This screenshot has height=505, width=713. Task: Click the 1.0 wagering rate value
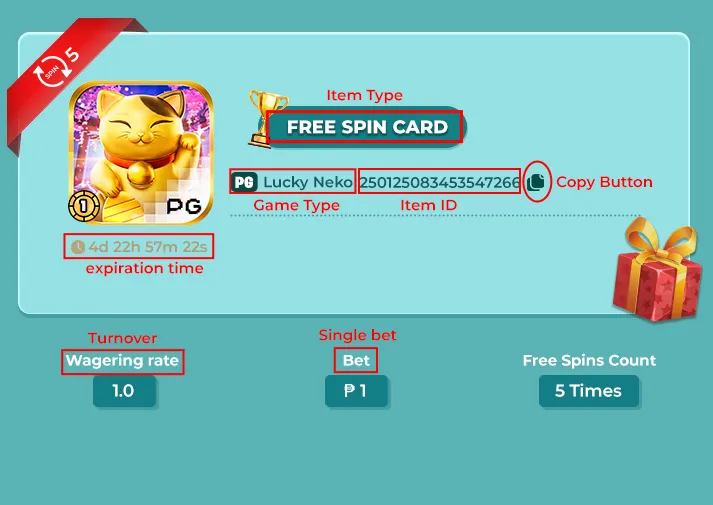click(125, 391)
